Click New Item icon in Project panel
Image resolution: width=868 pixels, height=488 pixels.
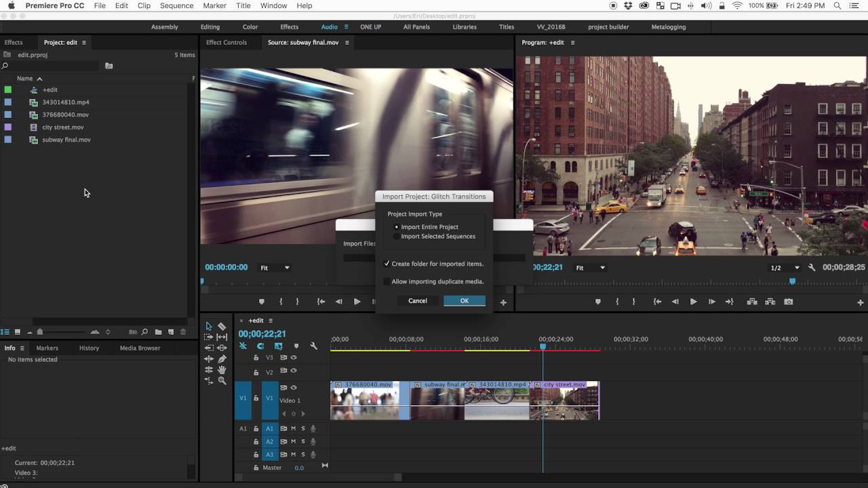click(x=171, y=332)
